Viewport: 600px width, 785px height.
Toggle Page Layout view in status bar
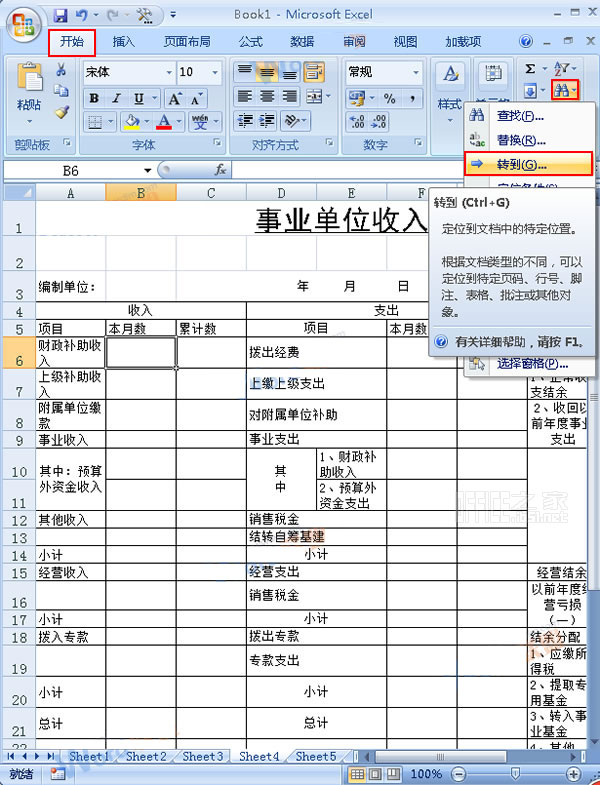click(376, 774)
